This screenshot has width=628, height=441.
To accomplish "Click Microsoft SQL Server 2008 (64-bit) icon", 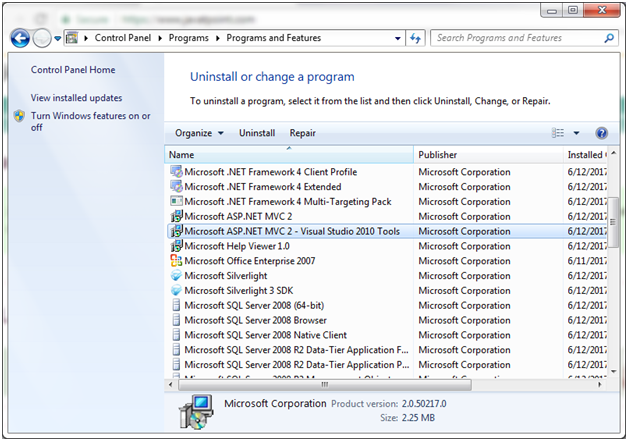I will click(176, 305).
